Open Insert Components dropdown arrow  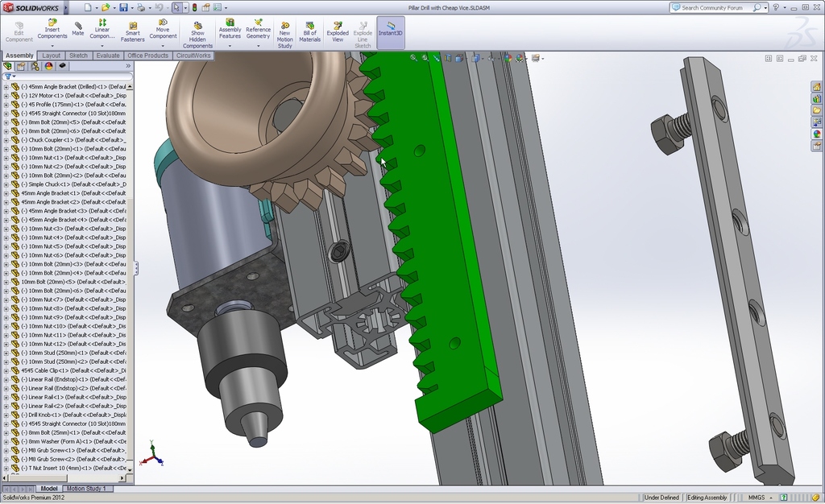(52, 46)
